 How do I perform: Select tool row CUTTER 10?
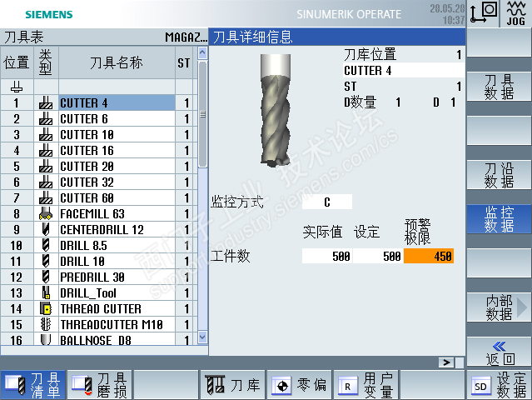117,134
